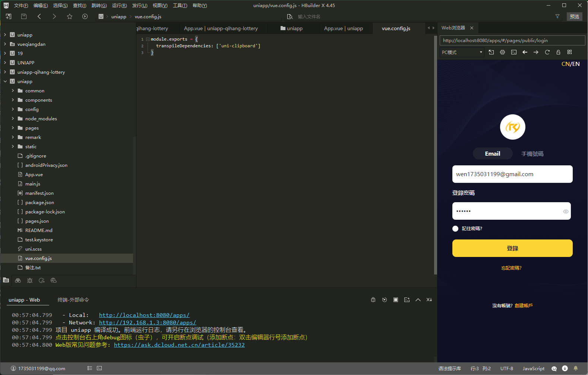The width and height of the screenshot is (588, 375).
Task: Expand the node_modules folder
Action: 13,118
